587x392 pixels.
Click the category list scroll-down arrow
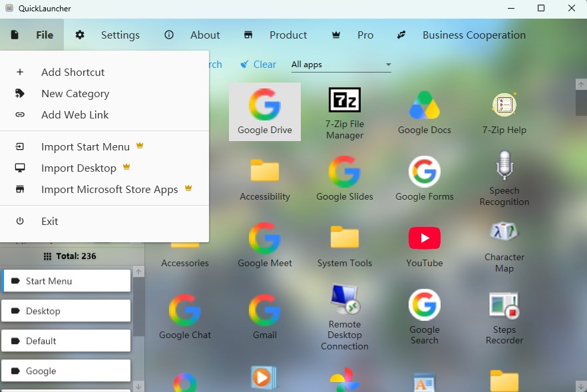pos(138,387)
